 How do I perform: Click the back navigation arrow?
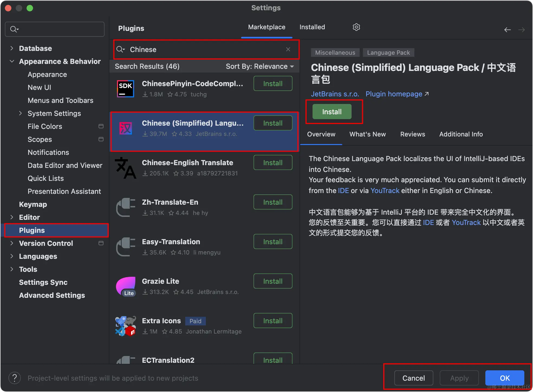tap(507, 30)
